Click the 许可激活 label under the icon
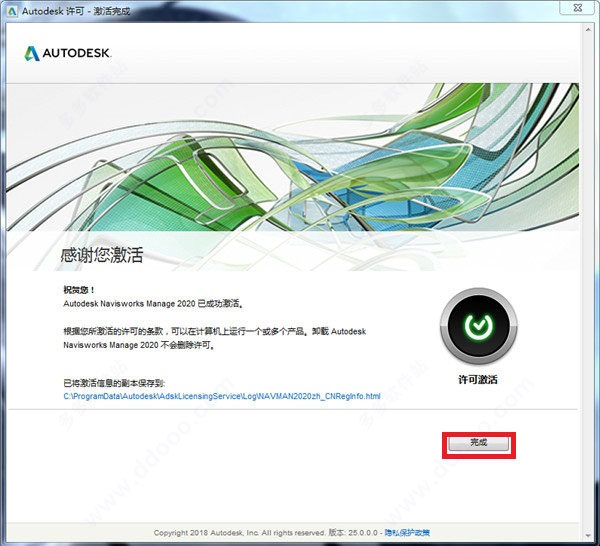 click(478, 380)
